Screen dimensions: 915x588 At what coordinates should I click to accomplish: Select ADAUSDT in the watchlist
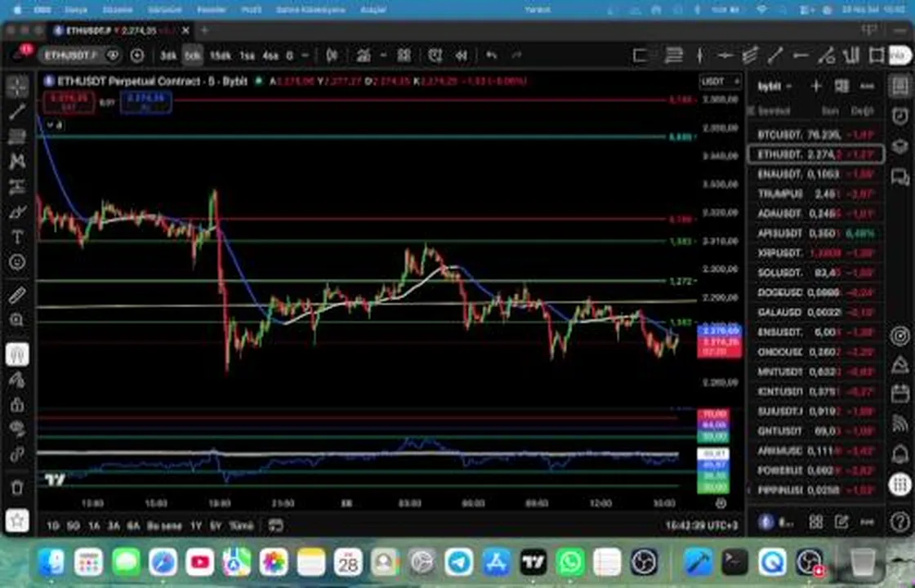815,213
